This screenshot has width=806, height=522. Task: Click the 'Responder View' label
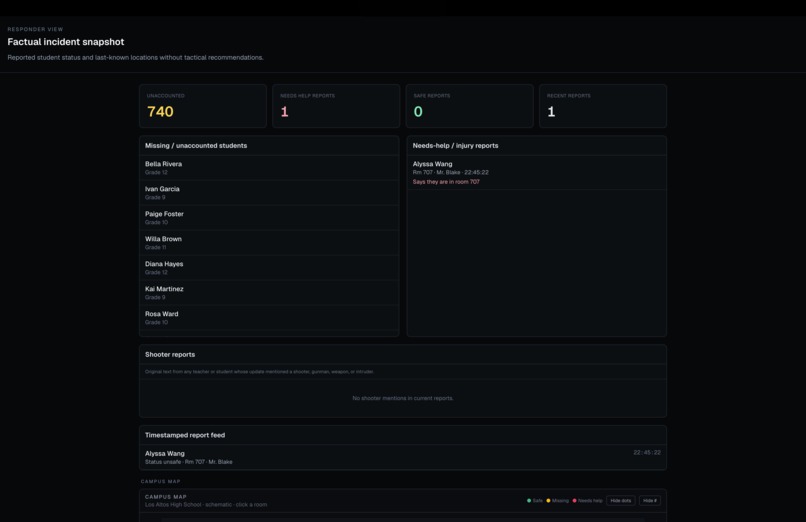pyautogui.click(x=35, y=29)
